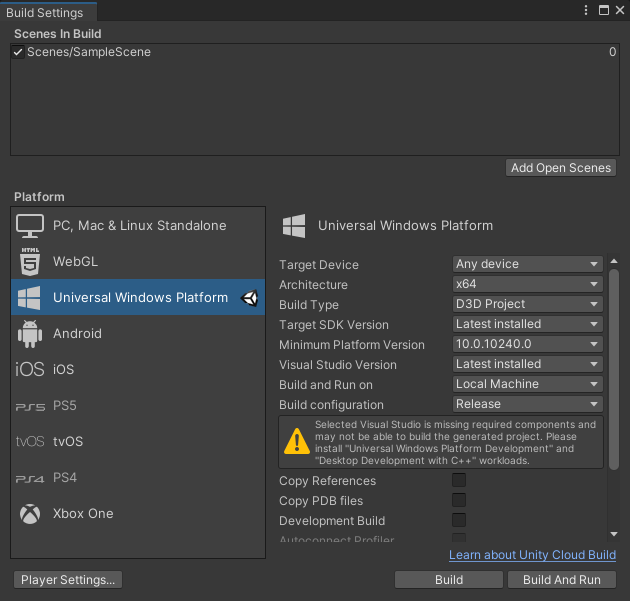The width and height of the screenshot is (630, 601).
Task: Open Player Settings
Action: pyautogui.click(x=68, y=580)
